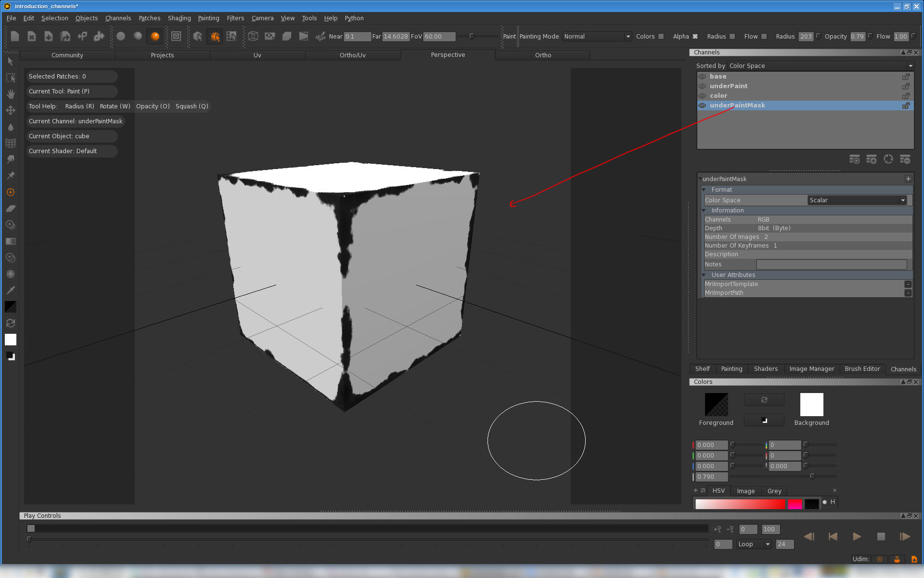
Task: Toggle visibility of underPaint channel
Action: (702, 86)
